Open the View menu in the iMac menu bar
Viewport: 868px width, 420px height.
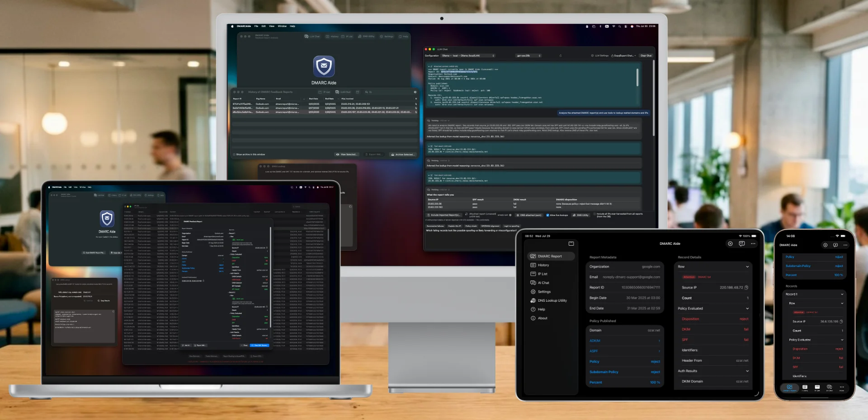point(272,26)
